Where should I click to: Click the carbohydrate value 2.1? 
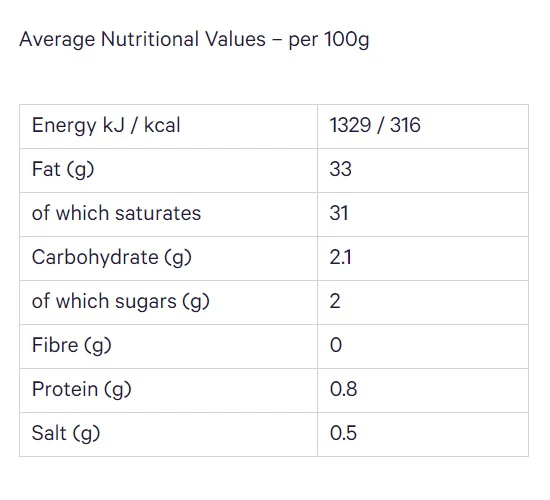pos(340,257)
